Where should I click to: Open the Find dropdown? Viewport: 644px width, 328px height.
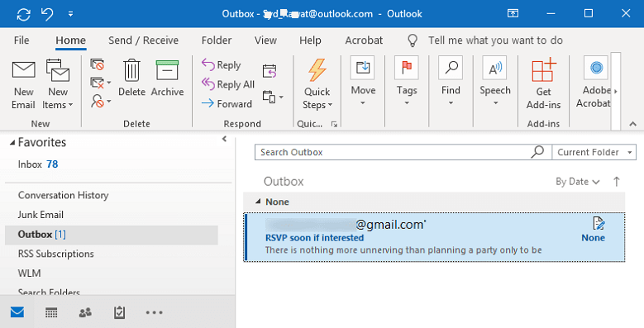pos(451,82)
